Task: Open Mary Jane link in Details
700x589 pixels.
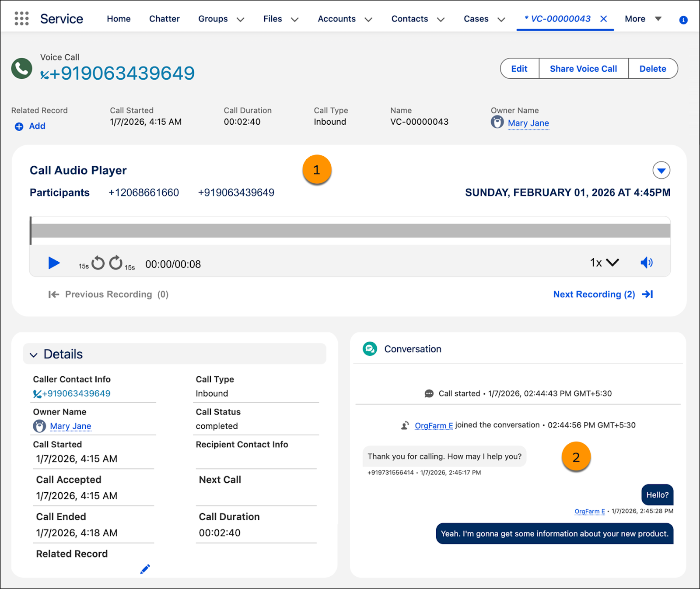Action: point(70,426)
